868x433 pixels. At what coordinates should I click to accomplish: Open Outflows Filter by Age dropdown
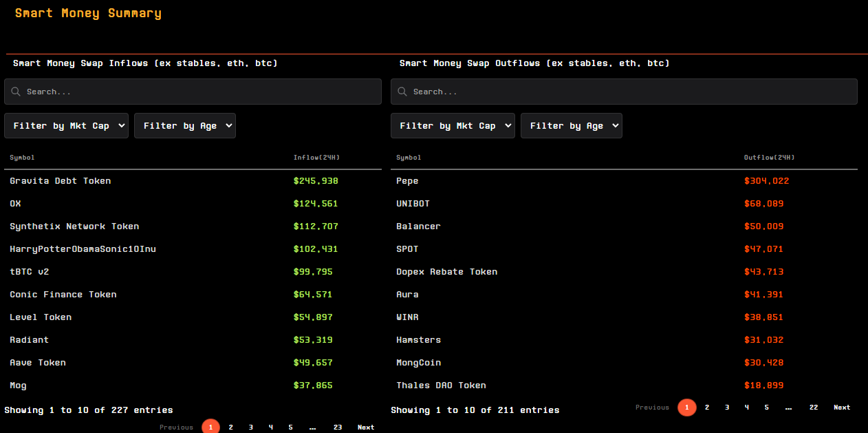tap(572, 126)
